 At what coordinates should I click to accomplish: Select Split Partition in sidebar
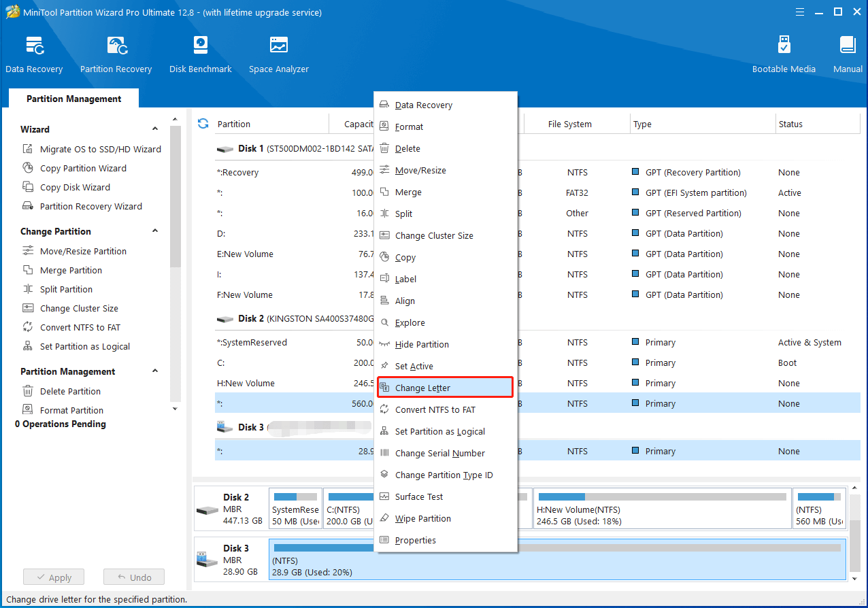[x=58, y=289]
